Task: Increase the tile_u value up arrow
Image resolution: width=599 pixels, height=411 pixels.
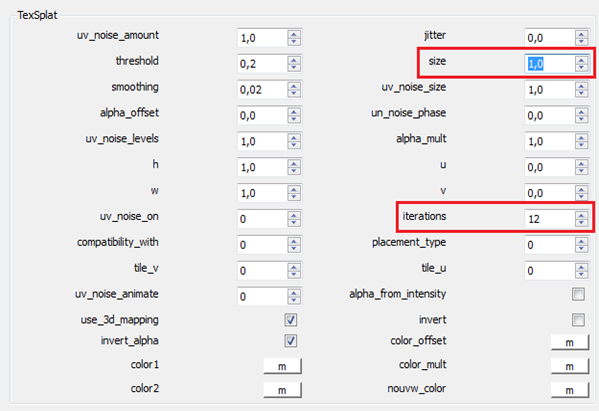Action: tap(581, 267)
